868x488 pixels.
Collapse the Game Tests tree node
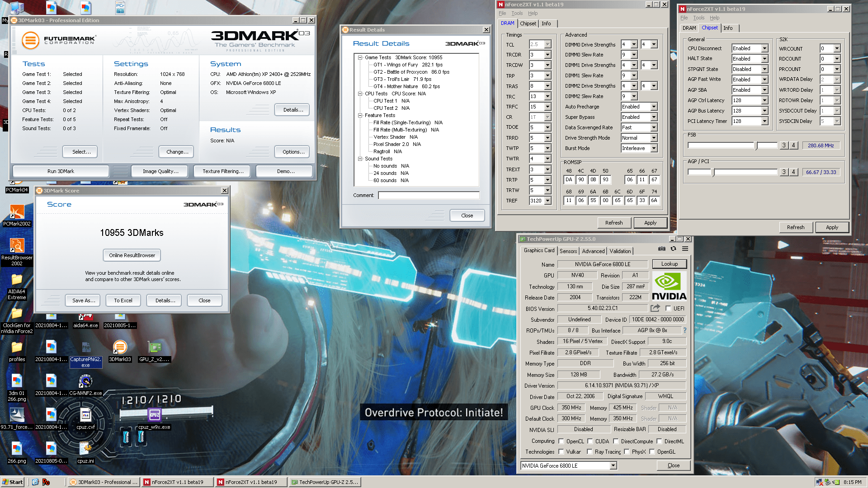(x=360, y=57)
